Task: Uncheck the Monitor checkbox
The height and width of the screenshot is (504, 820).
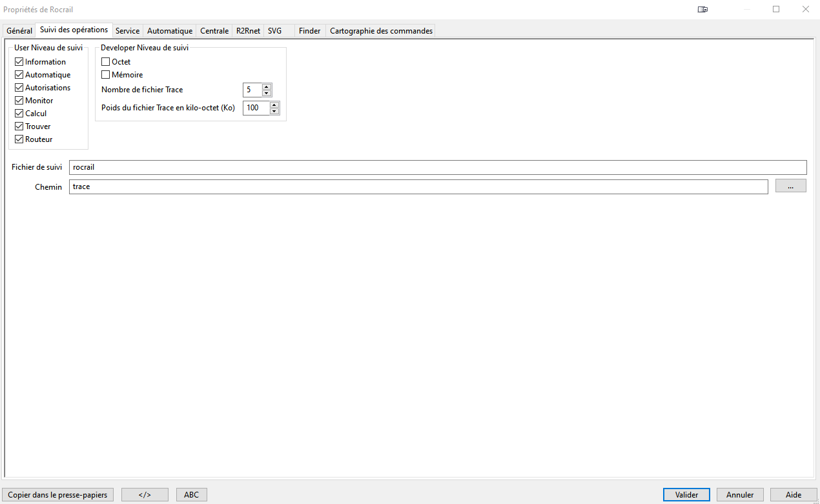Action: (x=19, y=101)
